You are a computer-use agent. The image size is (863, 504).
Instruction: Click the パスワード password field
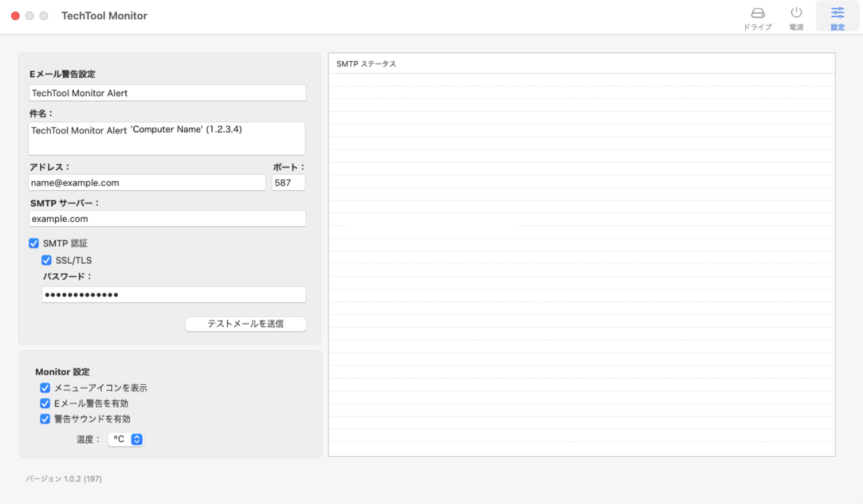(x=174, y=295)
